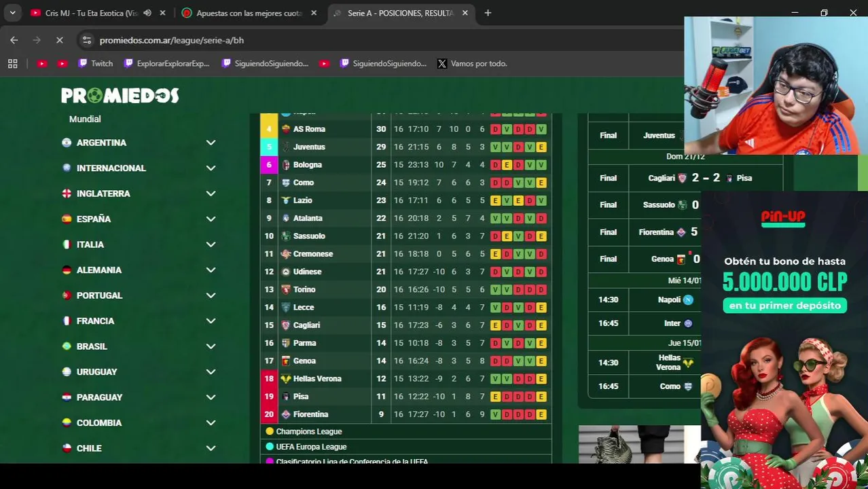Screen dimensions: 868x489
Task: Click the Bologna crest icon
Action: pos(286,164)
